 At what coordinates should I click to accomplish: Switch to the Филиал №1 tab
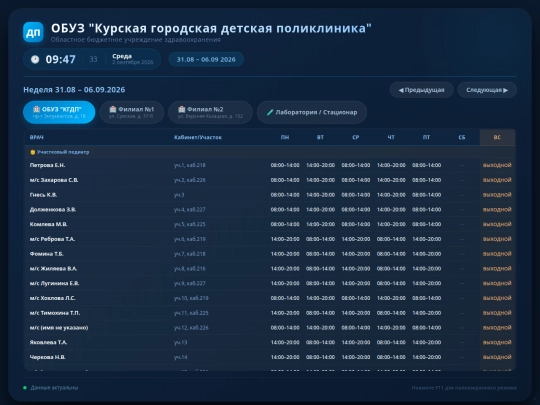[132, 112]
